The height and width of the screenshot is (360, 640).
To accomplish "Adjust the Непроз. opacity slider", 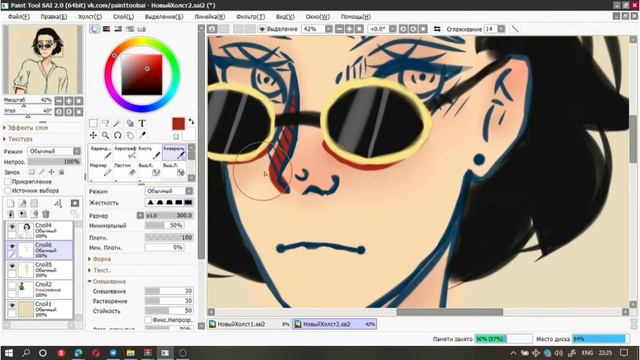I will 54,162.
